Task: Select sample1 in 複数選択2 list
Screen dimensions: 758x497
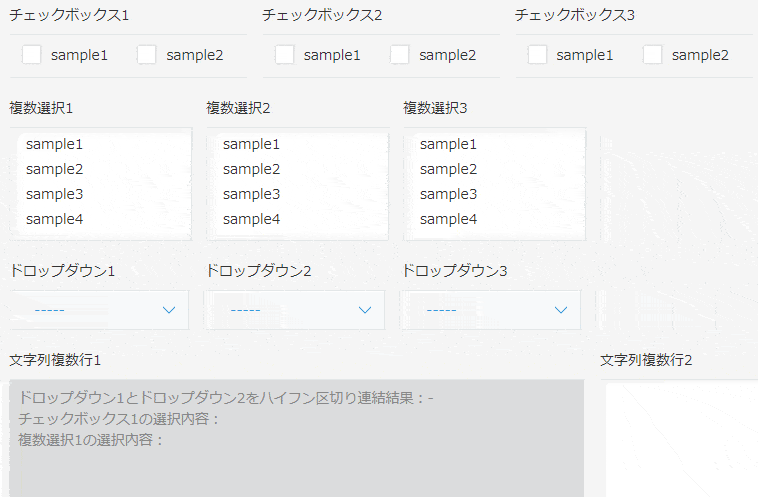Action: point(252,144)
